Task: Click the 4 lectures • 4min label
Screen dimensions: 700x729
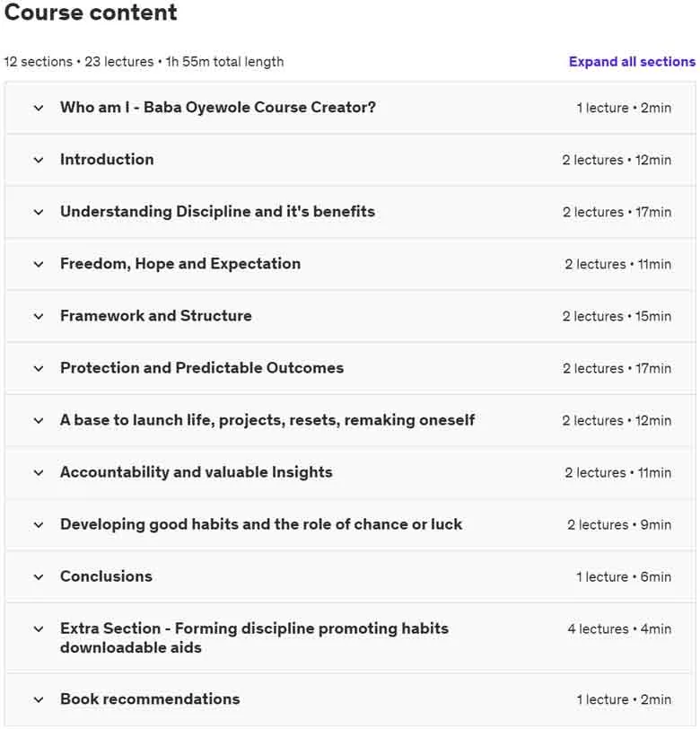Action: pos(619,629)
